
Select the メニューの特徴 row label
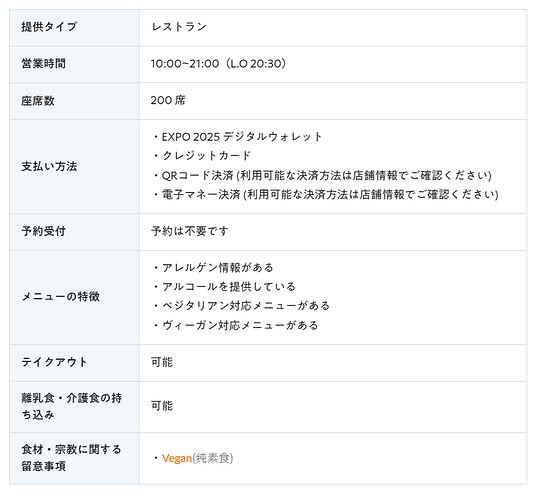pos(60,296)
